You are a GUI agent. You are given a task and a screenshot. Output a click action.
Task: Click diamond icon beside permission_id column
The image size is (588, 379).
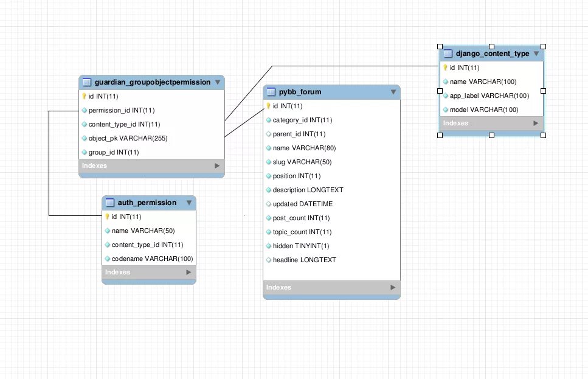point(85,110)
